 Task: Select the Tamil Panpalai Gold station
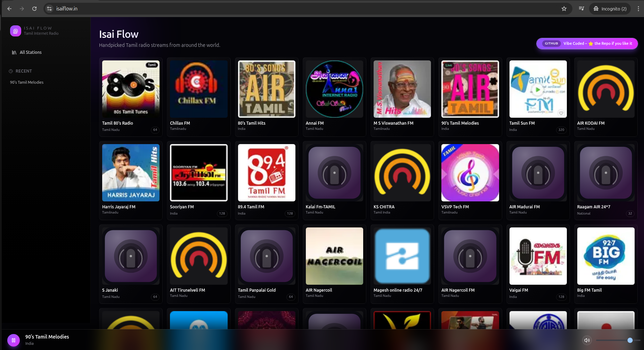267,264
